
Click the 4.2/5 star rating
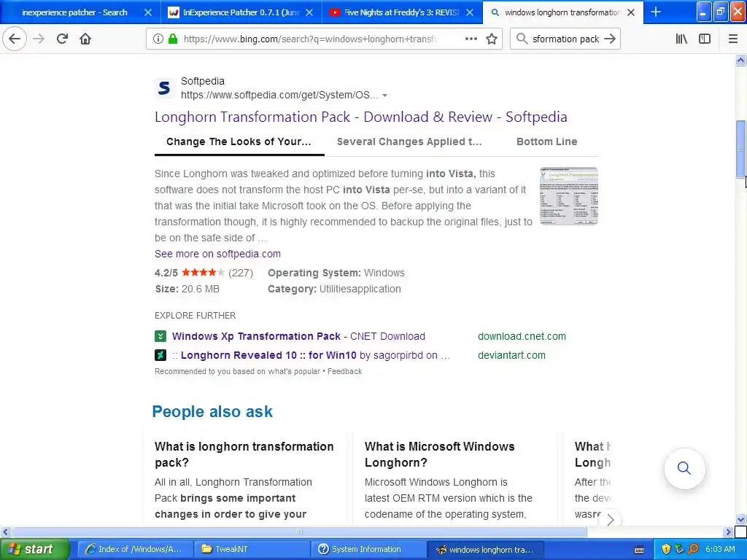click(204, 273)
